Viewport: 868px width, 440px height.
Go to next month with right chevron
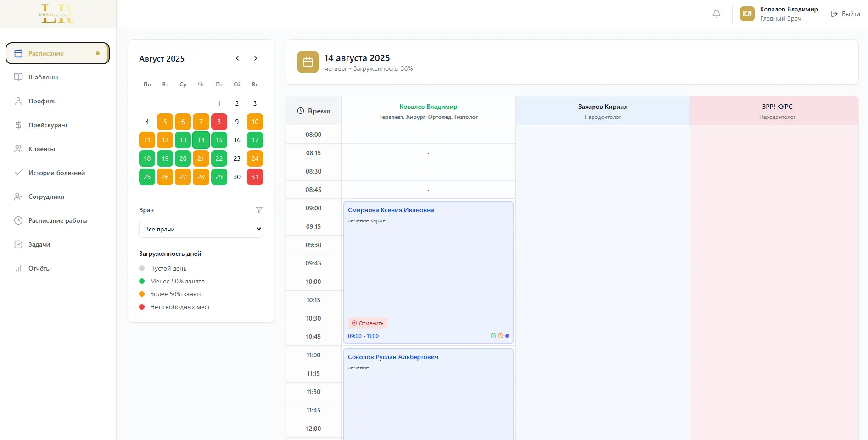[256, 58]
